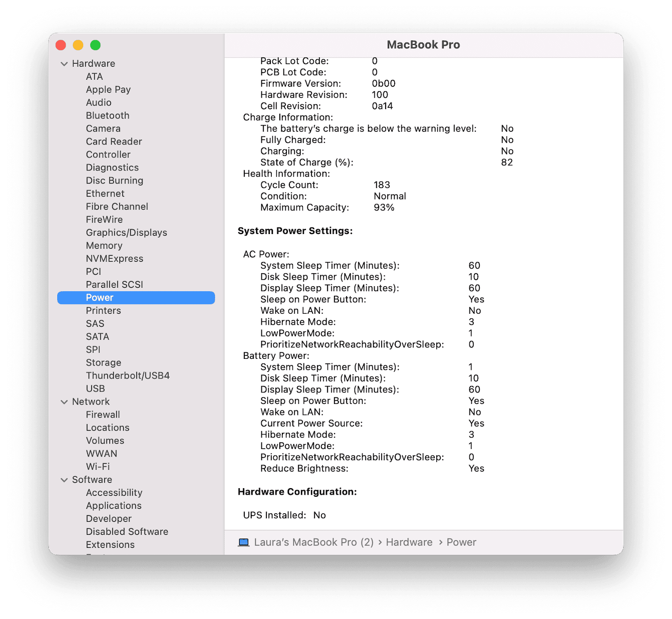Select Apple Pay in the sidebar
This screenshot has width=672, height=619.
point(108,89)
